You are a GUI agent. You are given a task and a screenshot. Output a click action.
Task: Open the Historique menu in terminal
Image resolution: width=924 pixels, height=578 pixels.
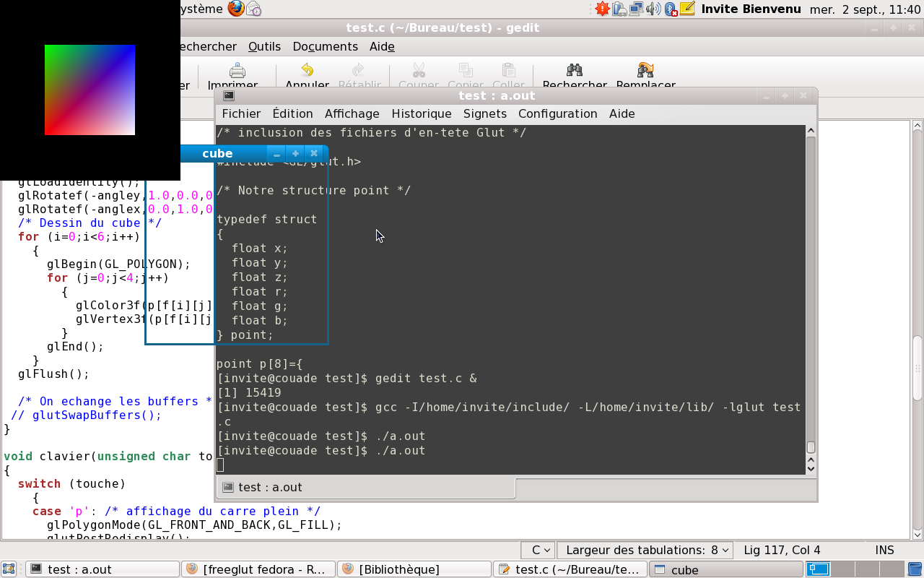(421, 113)
